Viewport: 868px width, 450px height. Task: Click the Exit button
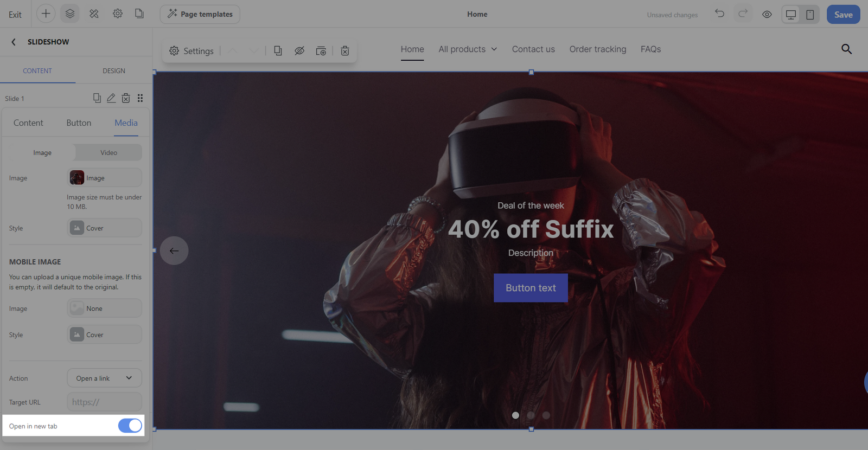[x=15, y=15]
